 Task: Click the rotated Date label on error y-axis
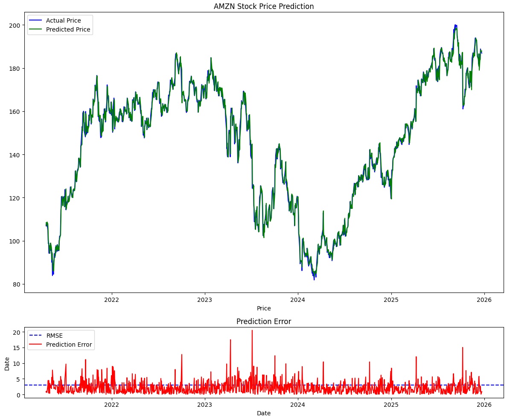point(6,363)
